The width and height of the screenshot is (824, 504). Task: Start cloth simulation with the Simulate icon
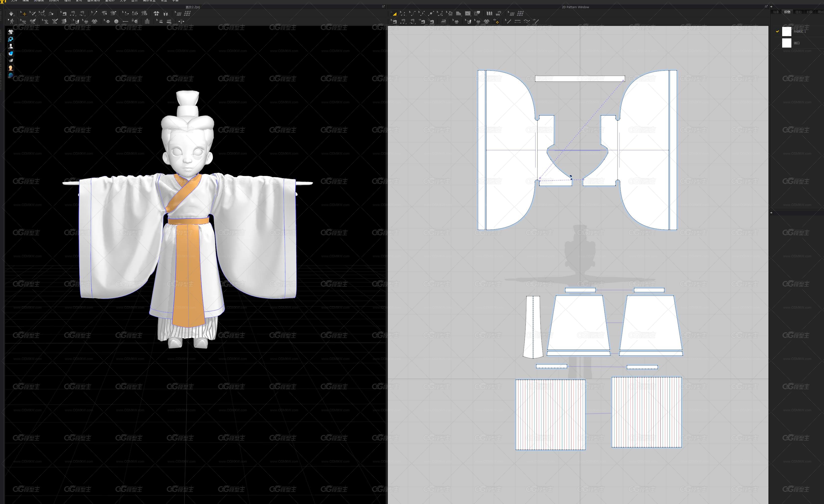pos(11,14)
